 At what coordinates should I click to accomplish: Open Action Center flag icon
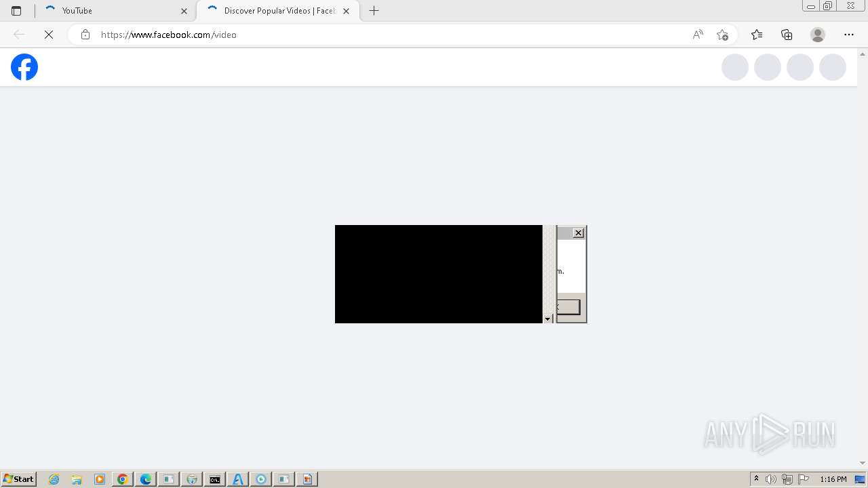(x=804, y=479)
